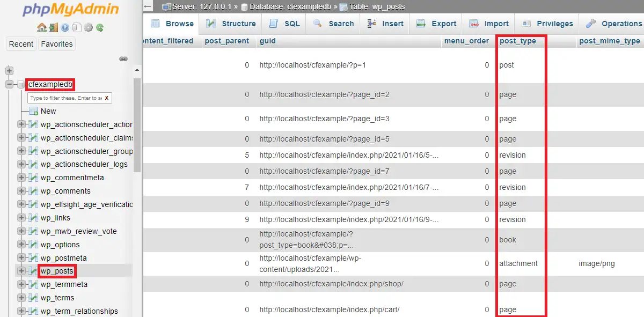Click table icon beside wp_options
The width and height of the screenshot is (644, 317).
point(33,245)
